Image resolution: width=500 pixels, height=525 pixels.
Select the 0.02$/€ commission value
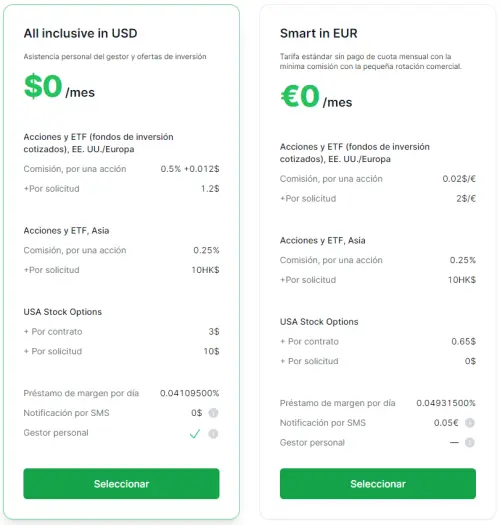[459, 179]
